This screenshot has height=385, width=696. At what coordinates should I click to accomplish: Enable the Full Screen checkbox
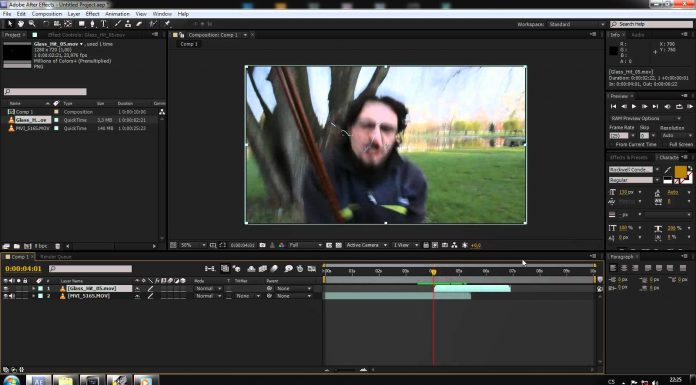pos(665,145)
